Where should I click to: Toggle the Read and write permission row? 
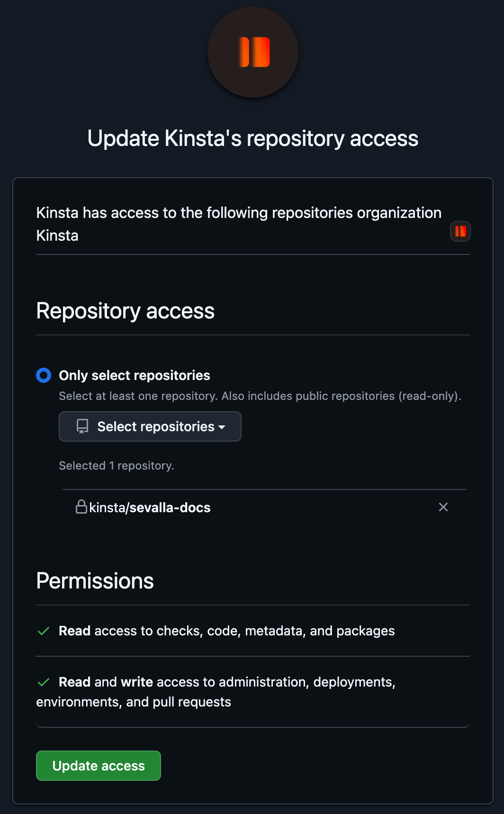pyautogui.click(x=226, y=682)
